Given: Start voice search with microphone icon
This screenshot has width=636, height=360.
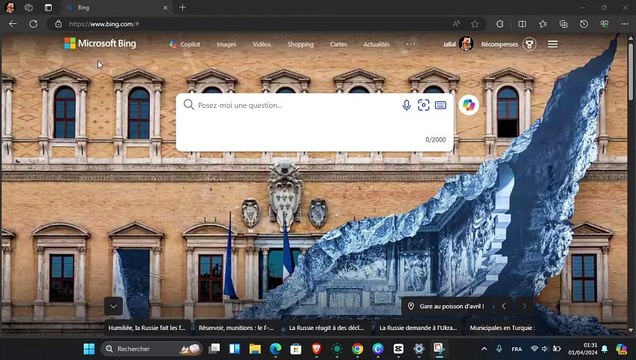Looking at the screenshot, I should [406, 105].
